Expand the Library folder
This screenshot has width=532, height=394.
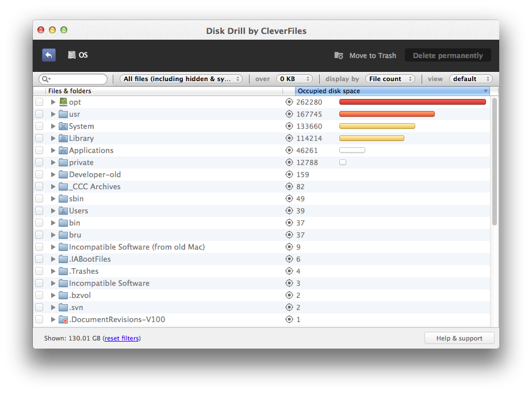pos(53,138)
